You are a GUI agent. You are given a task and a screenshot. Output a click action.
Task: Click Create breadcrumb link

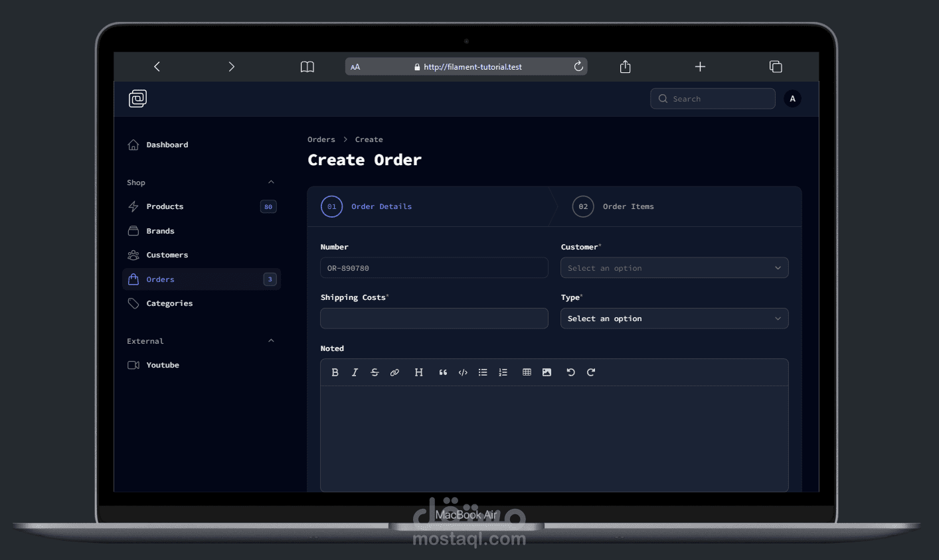tap(369, 139)
